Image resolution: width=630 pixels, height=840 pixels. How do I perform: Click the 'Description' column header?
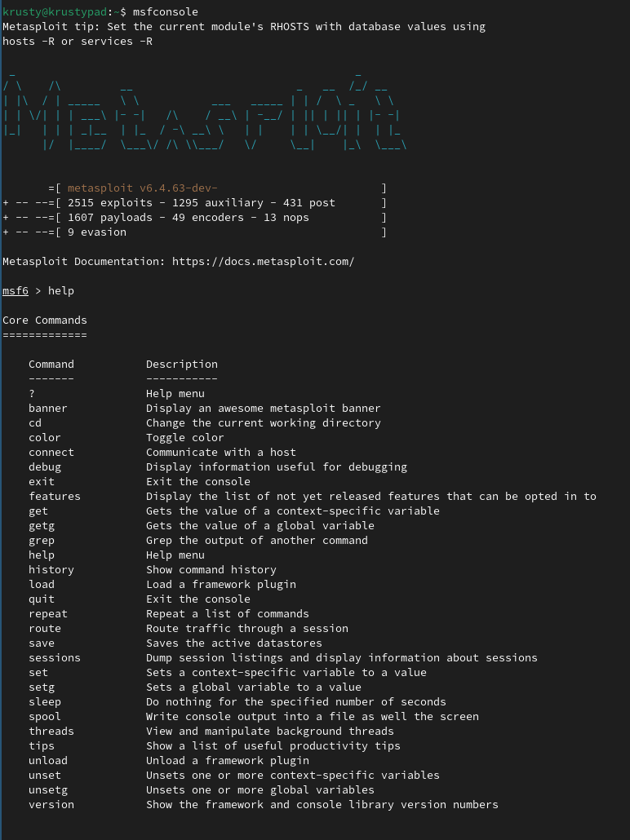(x=182, y=365)
